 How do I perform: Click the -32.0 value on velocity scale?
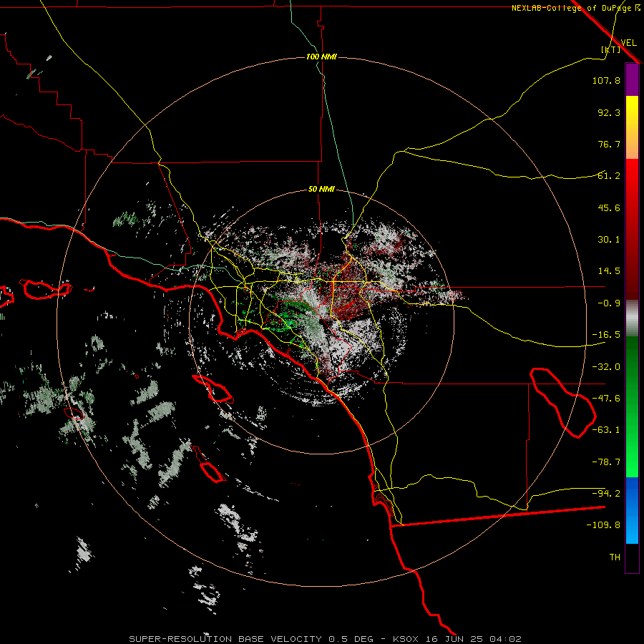(606, 367)
